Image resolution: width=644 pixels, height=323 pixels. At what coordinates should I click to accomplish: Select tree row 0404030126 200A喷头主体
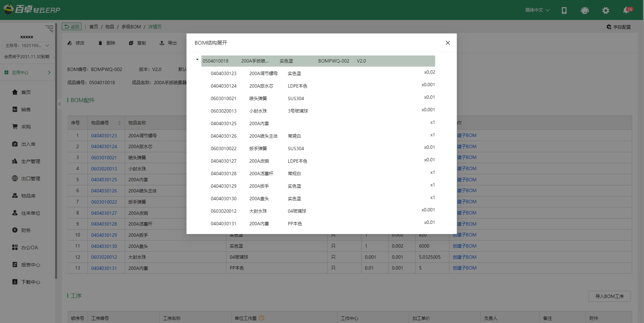pyautogui.click(x=322, y=136)
